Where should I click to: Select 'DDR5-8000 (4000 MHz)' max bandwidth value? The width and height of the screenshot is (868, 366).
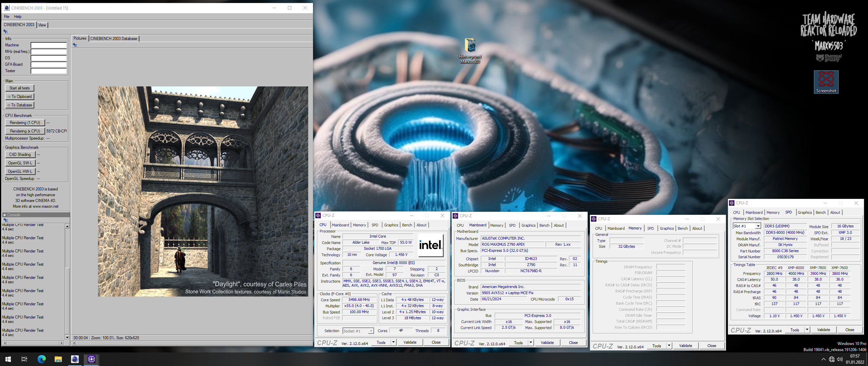tap(785, 232)
